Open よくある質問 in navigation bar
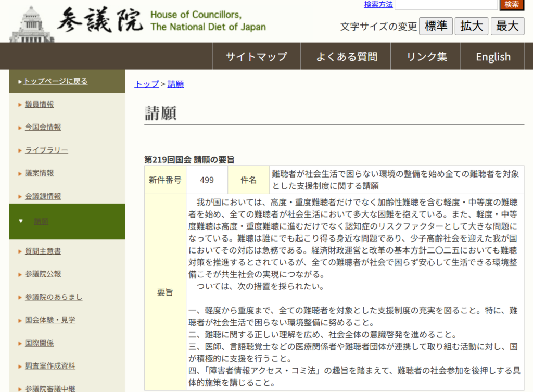The height and width of the screenshot is (392, 533). coord(346,57)
